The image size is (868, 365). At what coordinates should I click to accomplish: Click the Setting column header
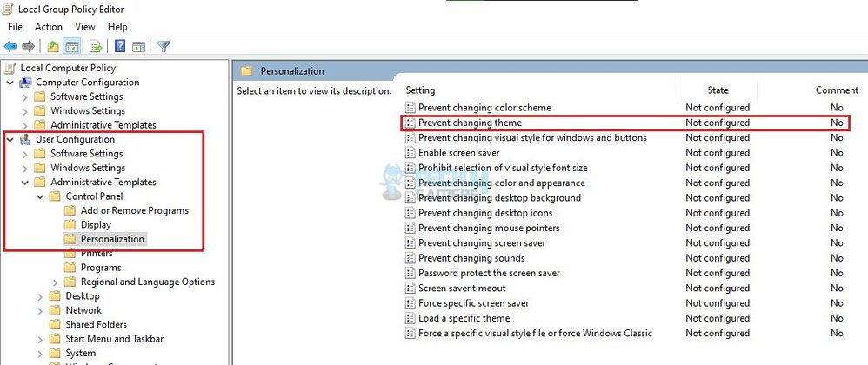tap(540, 90)
